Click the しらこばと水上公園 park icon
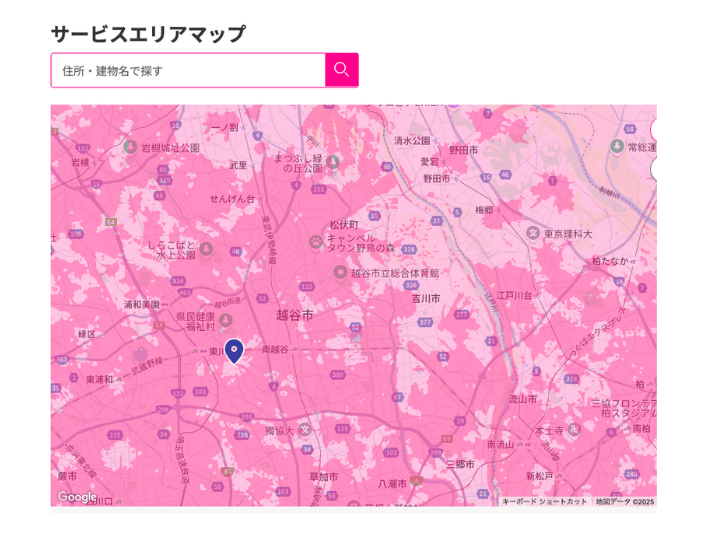The width and height of the screenshot is (710, 533). pos(206,249)
